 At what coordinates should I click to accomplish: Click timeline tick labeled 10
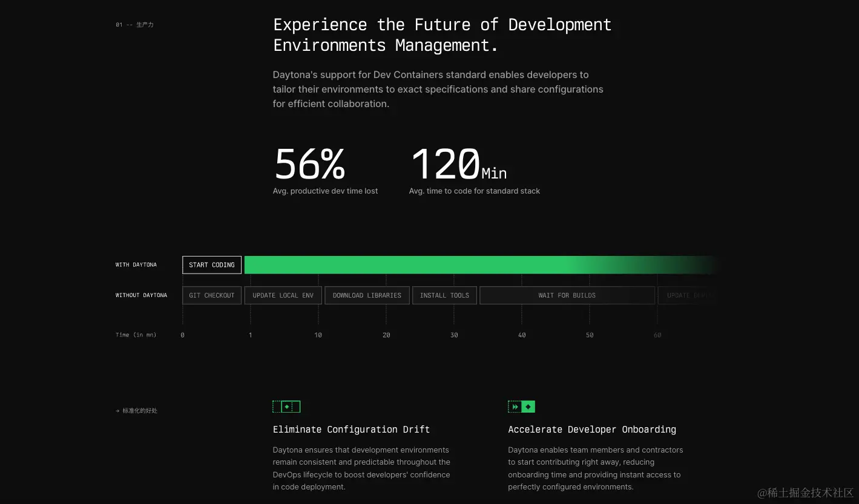click(318, 335)
